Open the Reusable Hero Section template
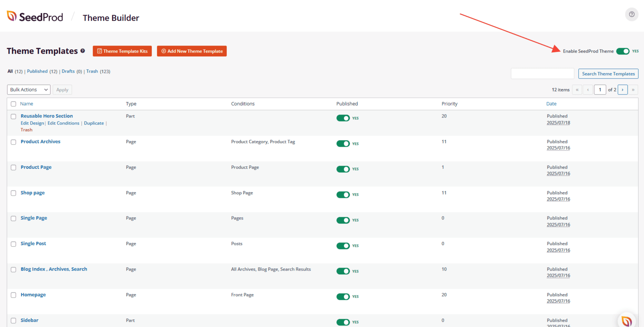Viewport: 644px width, 327px height. click(x=47, y=116)
